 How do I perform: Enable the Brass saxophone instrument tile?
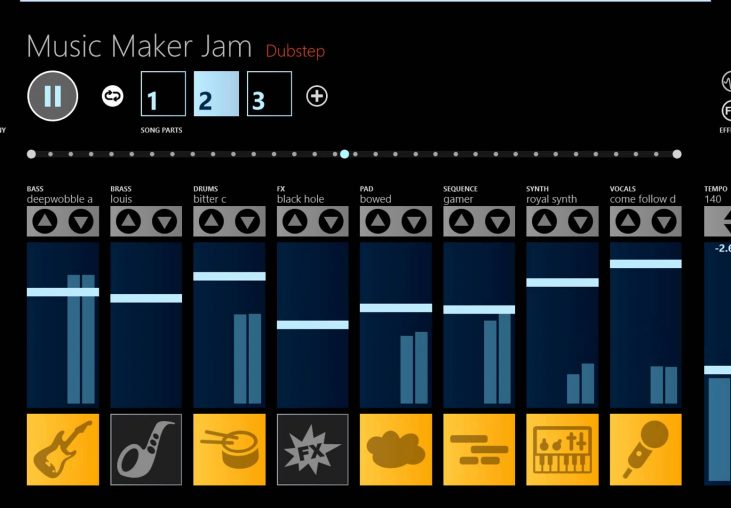click(x=146, y=450)
